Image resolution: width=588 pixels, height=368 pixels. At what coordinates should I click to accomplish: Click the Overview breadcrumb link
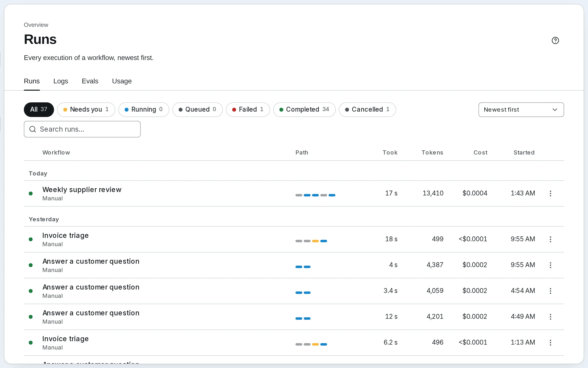[36, 25]
